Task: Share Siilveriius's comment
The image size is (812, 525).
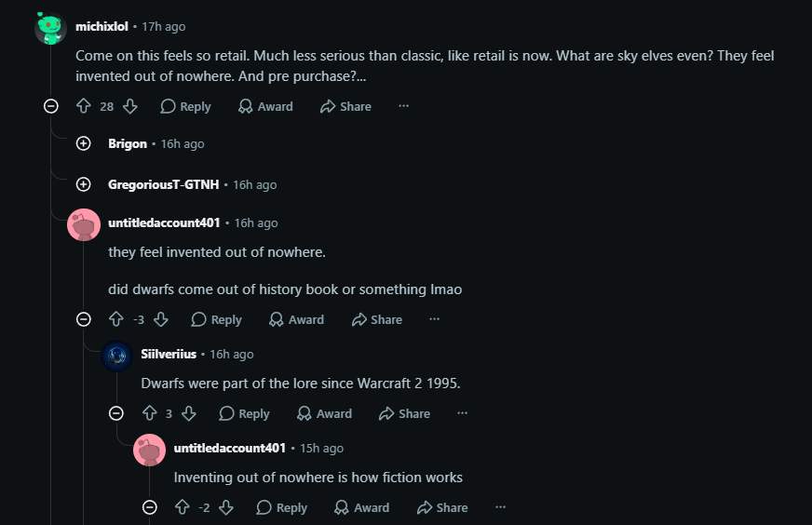Action: [404, 413]
